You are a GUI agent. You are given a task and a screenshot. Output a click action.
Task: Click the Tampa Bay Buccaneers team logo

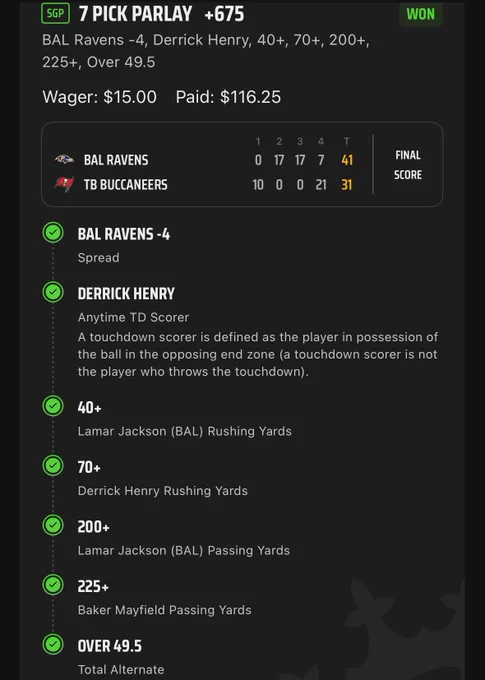click(64, 184)
